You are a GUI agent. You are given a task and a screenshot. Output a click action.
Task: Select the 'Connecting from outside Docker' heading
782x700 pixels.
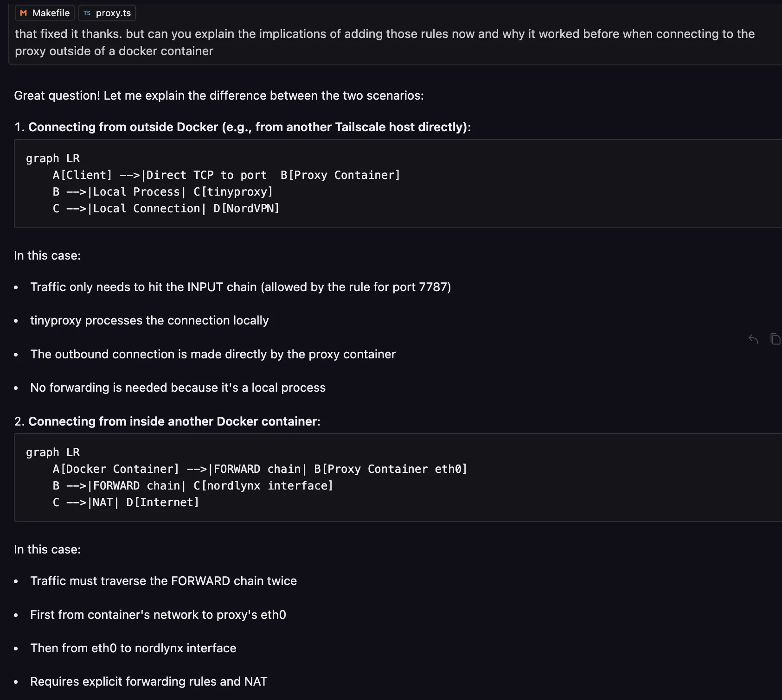tap(249, 127)
